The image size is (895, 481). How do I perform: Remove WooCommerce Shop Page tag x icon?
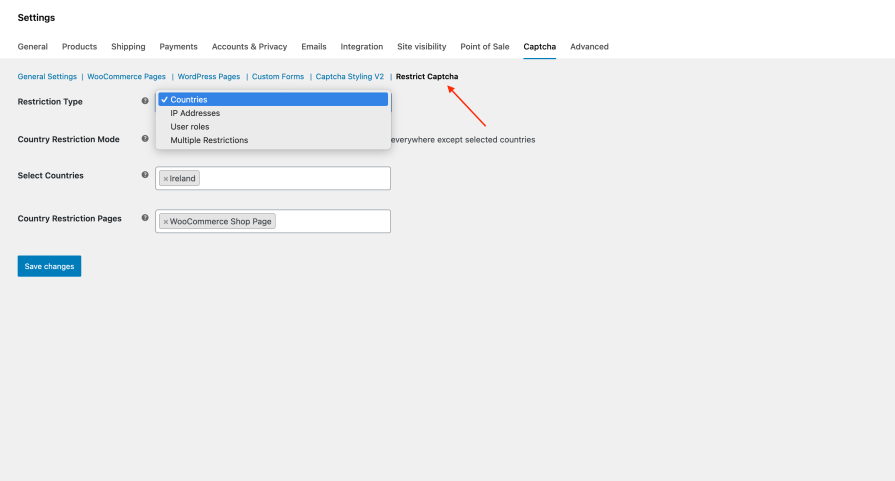point(166,221)
